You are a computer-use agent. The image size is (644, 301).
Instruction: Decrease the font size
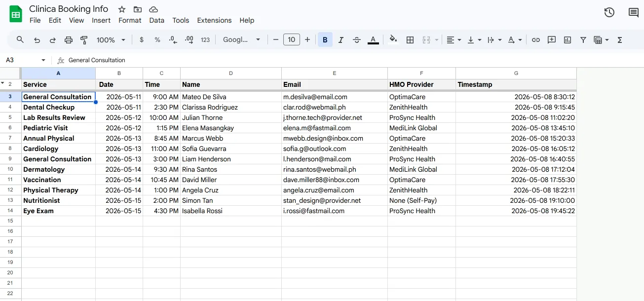coord(276,40)
